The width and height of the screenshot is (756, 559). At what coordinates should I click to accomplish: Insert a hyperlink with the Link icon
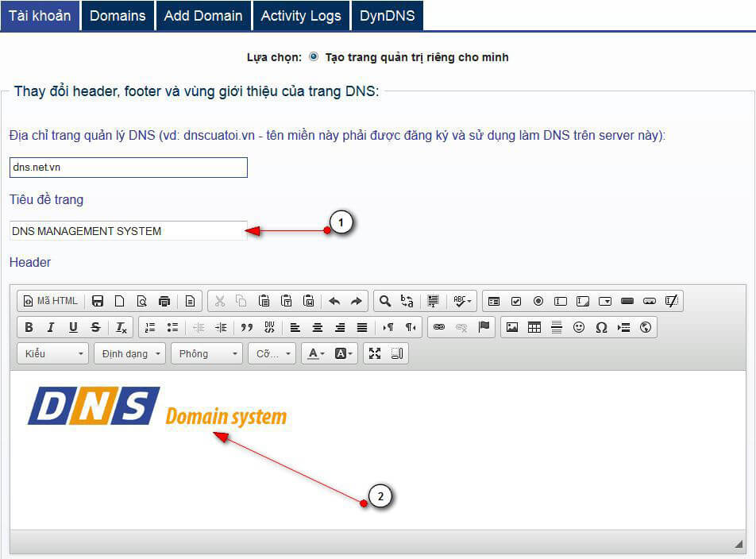[x=438, y=328]
